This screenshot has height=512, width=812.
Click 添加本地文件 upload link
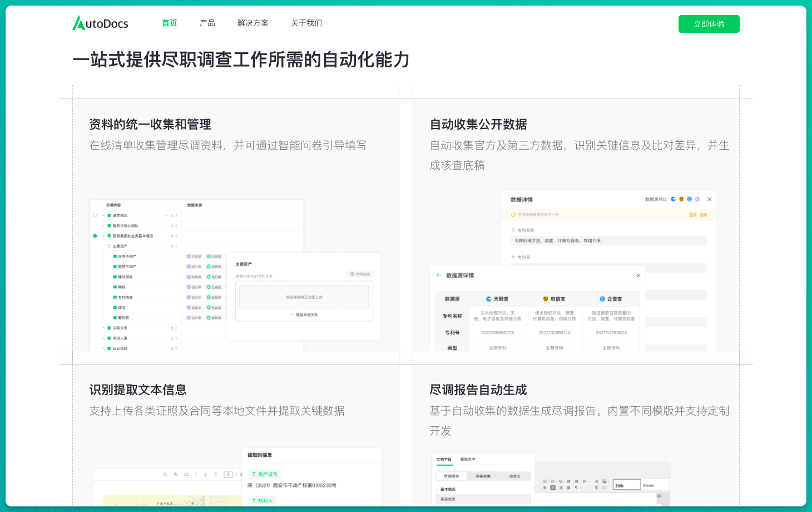(x=304, y=315)
